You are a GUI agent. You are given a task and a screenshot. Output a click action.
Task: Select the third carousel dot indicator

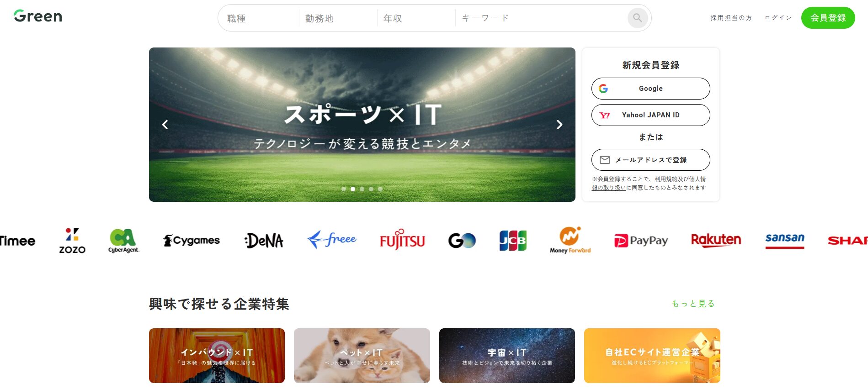pos(362,189)
